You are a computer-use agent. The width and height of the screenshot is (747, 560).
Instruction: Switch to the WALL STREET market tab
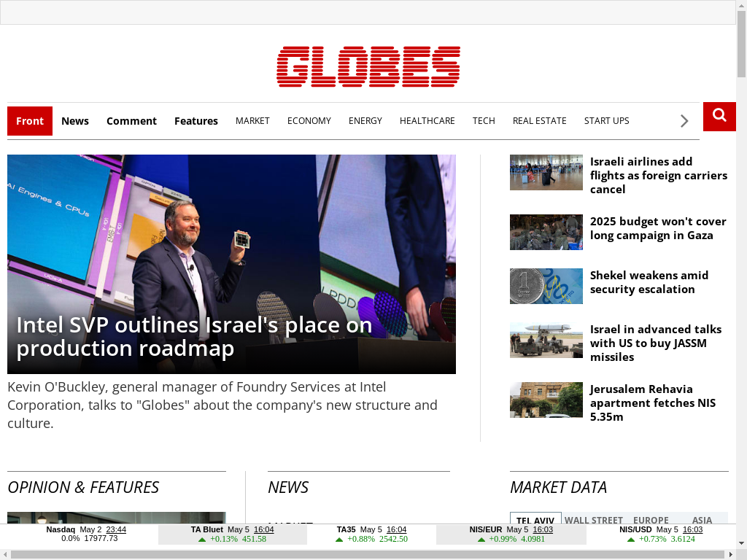(x=594, y=518)
